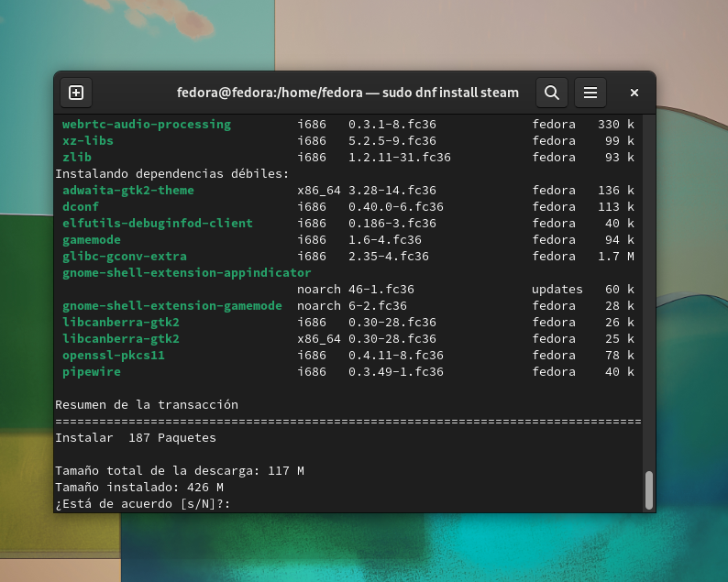Click 'Tamaño total de la descarga: 117 M'
The image size is (728, 582).
(x=180, y=470)
